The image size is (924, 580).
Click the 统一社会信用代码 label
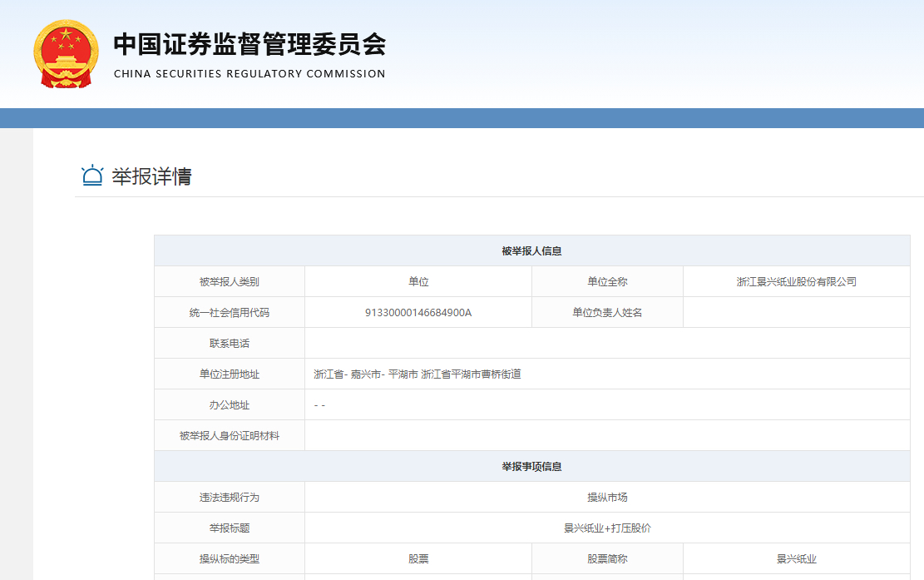point(230,312)
